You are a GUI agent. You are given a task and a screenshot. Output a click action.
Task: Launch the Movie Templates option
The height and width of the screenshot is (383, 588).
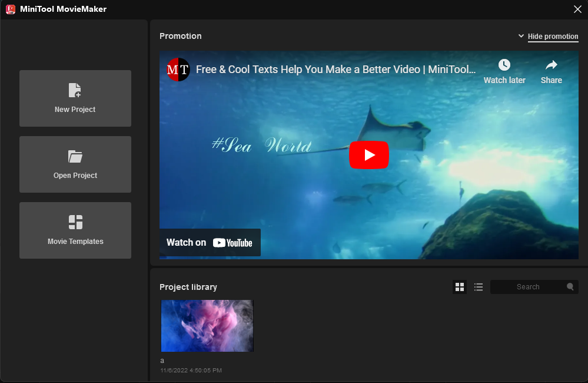(75, 230)
